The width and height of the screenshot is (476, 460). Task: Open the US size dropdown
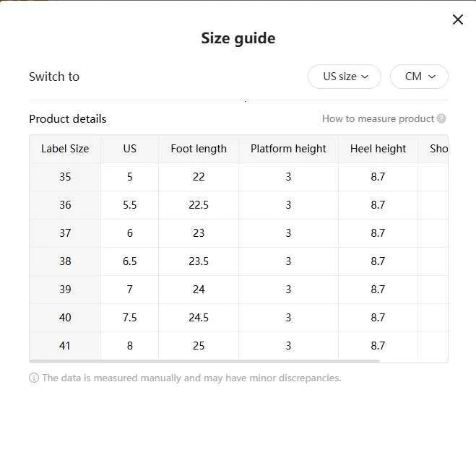pos(345,77)
